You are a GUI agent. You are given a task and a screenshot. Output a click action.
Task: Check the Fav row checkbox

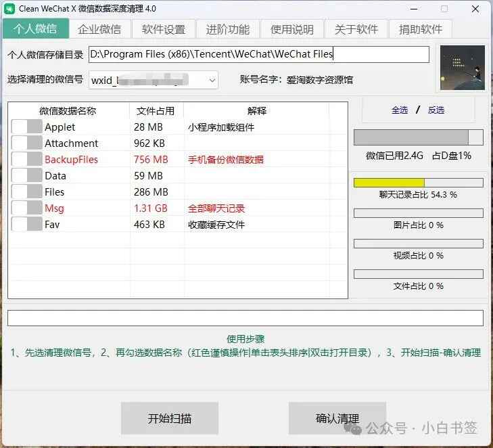[26, 224]
